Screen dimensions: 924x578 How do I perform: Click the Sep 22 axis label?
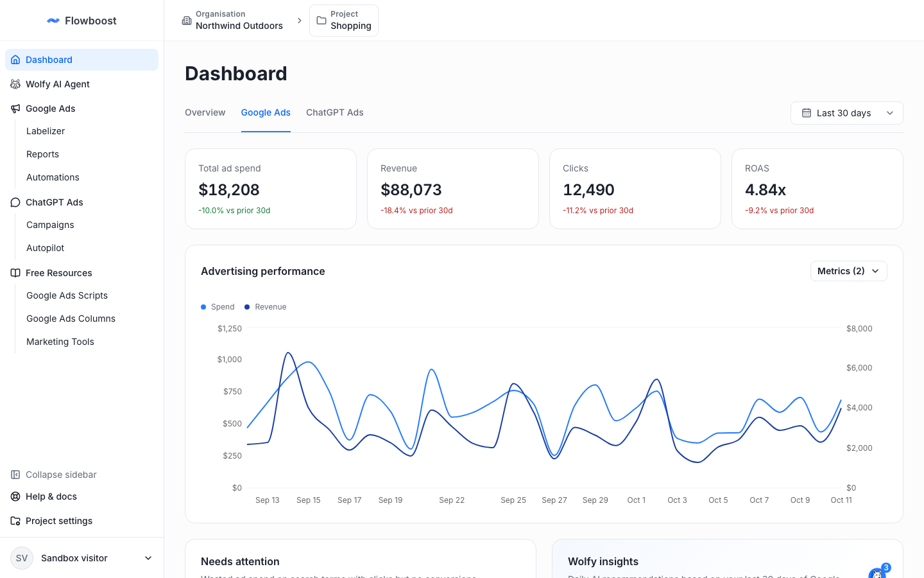tap(452, 500)
